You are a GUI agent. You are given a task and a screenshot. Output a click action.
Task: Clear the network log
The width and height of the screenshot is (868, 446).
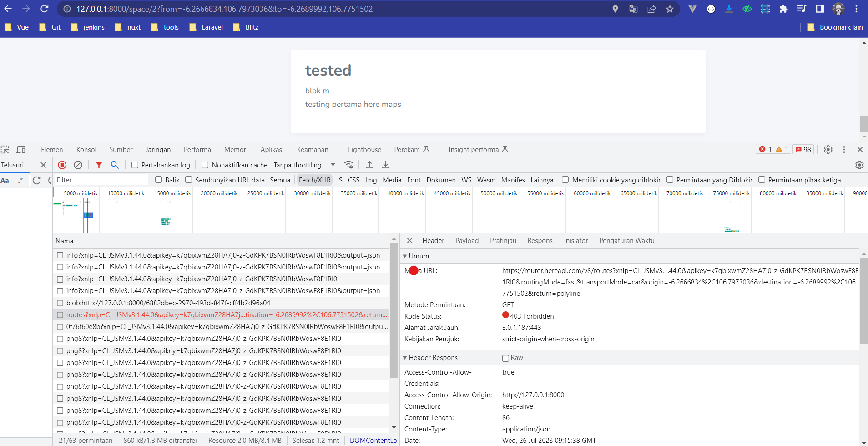78,165
